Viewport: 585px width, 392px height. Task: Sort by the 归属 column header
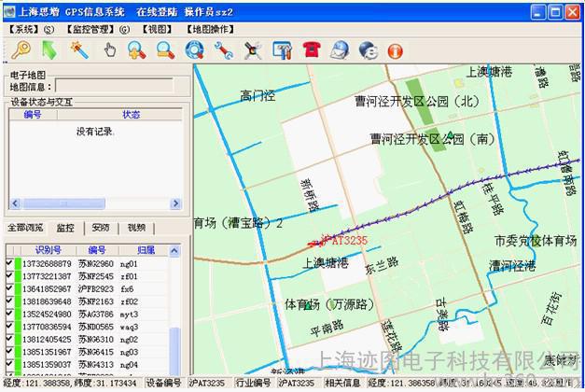pyautogui.click(x=146, y=250)
